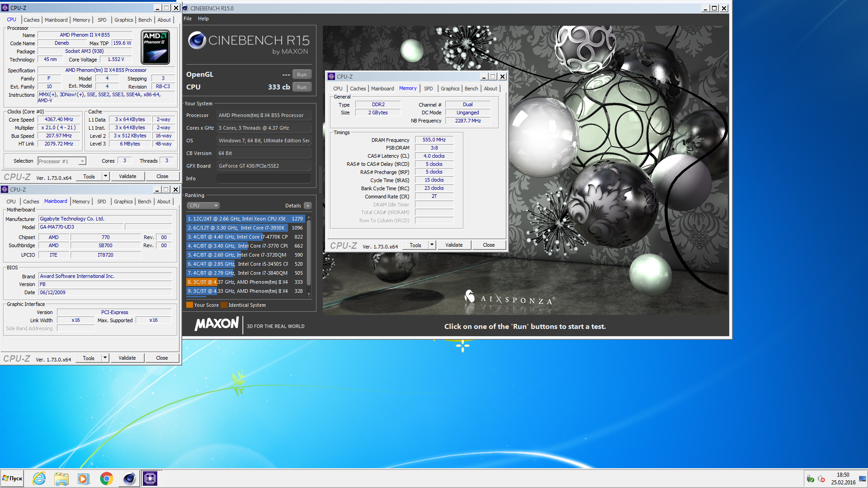Click the title bar icon of the CPU-Z Mainboard window

click(5, 189)
